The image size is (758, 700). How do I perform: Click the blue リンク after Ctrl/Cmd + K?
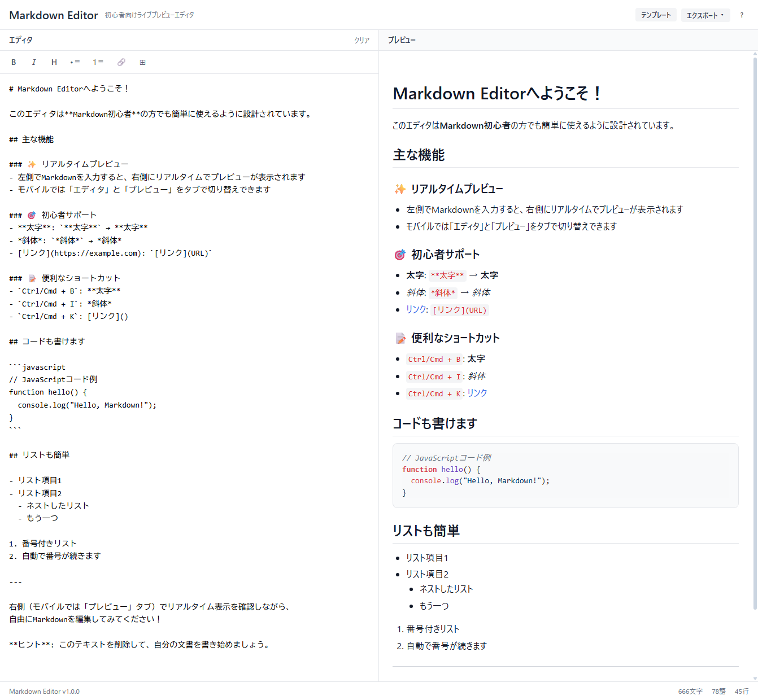coord(477,393)
